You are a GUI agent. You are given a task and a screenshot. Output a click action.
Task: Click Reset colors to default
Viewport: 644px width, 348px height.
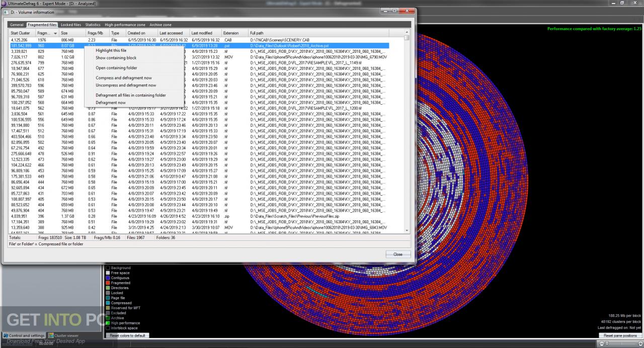point(127,335)
